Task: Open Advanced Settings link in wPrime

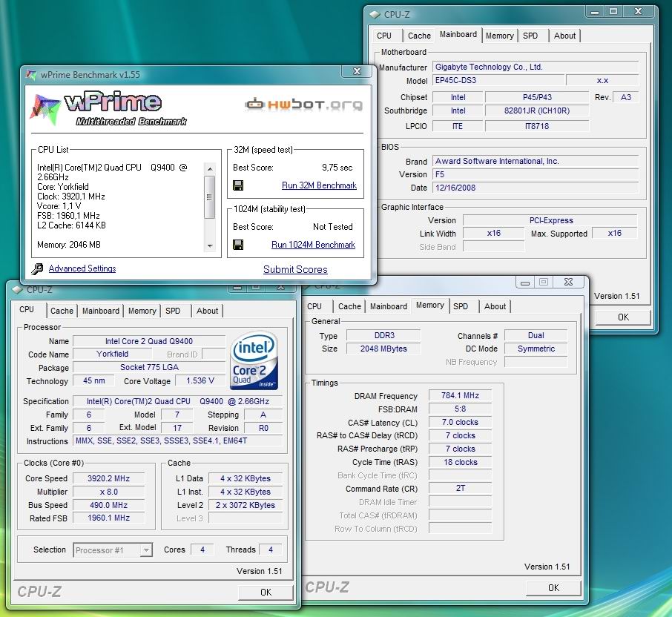Action: tap(82, 268)
